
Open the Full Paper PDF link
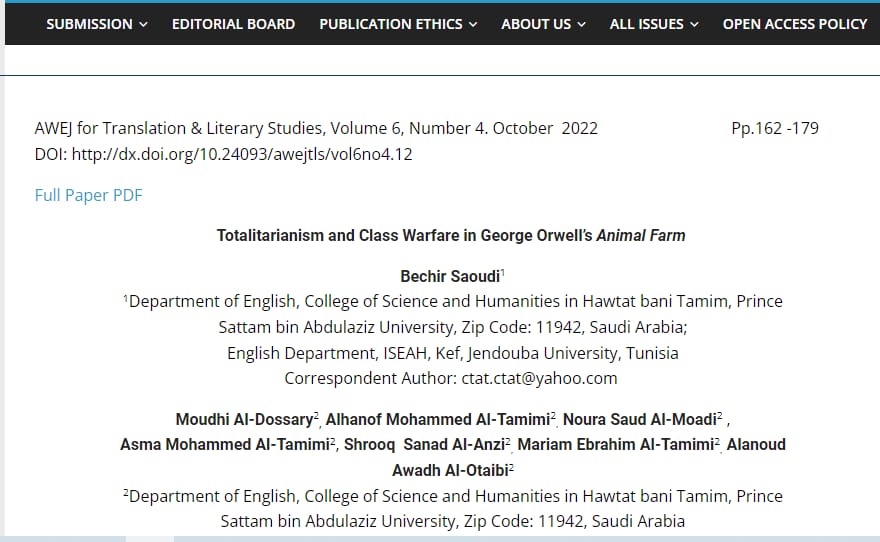tap(89, 195)
